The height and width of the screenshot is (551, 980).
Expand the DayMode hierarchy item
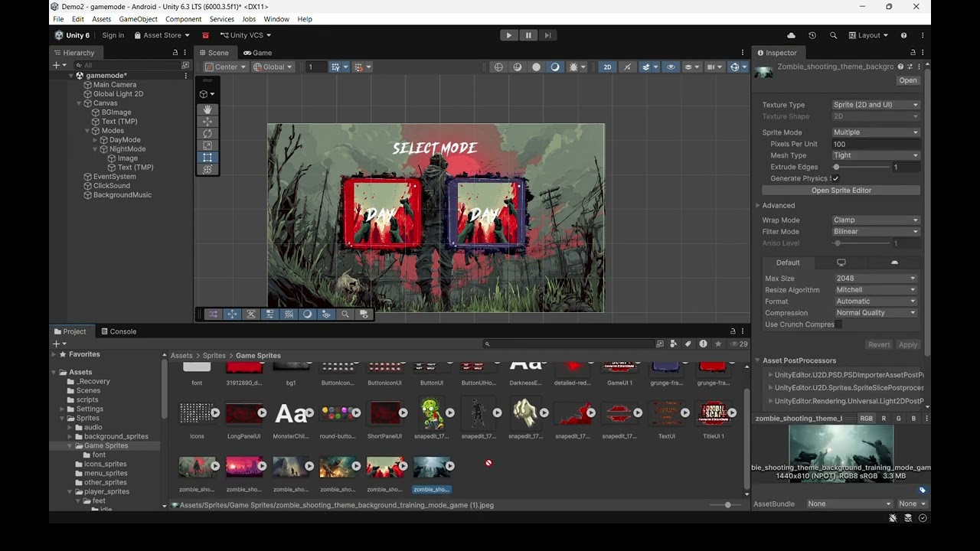pyautogui.click(x=95, y=140)
